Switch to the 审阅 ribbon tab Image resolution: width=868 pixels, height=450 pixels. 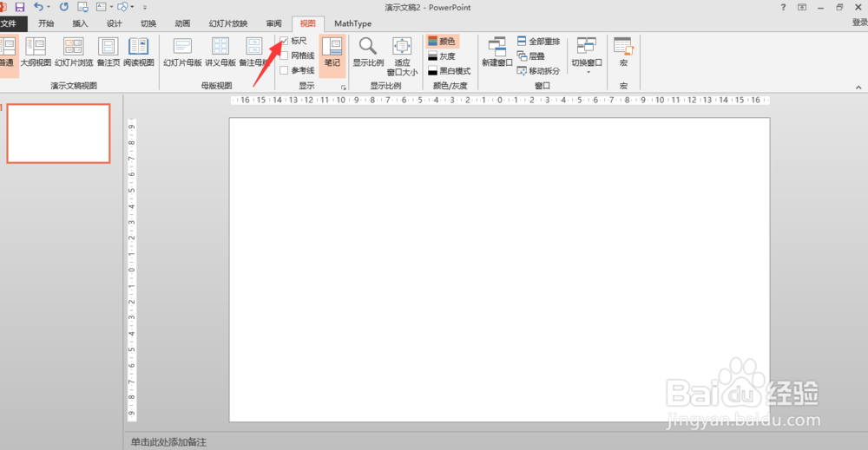274,23
